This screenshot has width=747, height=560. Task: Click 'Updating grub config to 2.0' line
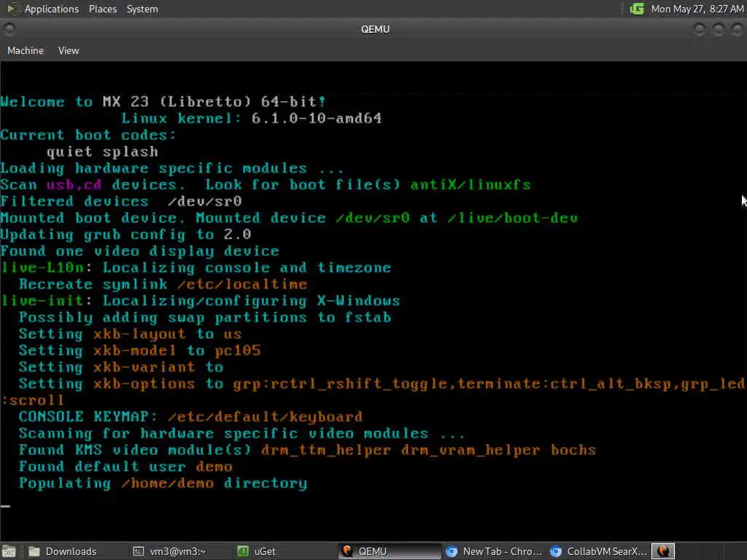point(125,235)
